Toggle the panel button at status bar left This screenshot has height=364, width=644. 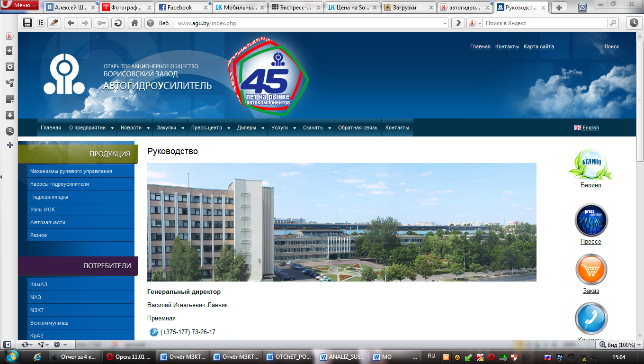coord(7,345)
